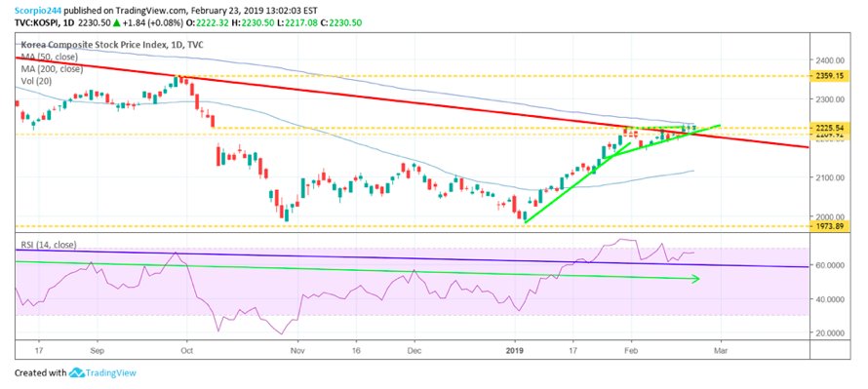Screen dimensions: 868x389
Task: Click the Nov date axis label
Action: (x=297, y=350)
